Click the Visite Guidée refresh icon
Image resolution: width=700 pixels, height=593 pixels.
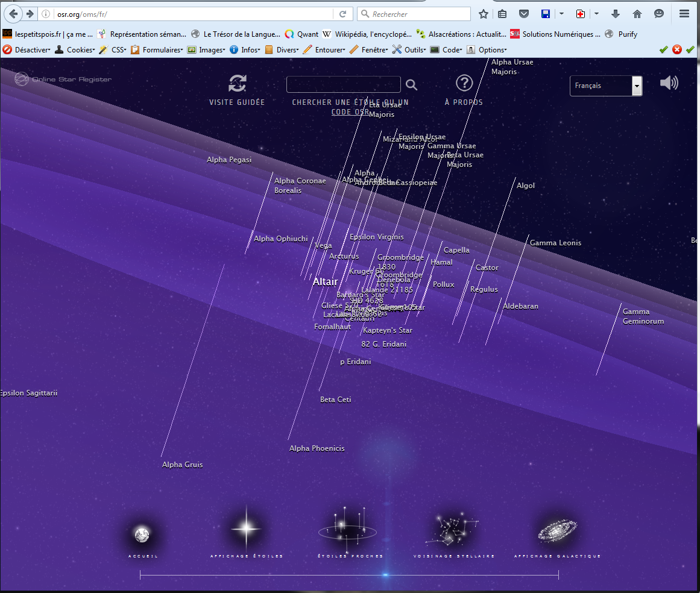(x=238, y=83)
